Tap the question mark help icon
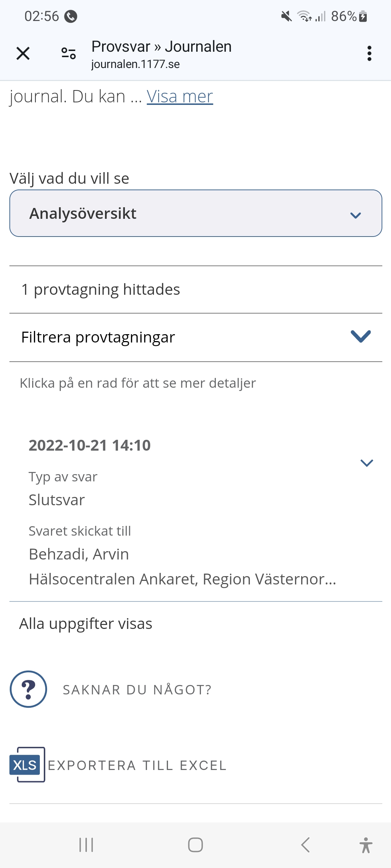The width and height of the screenshot is (391, 868). (x=28, y=689)
